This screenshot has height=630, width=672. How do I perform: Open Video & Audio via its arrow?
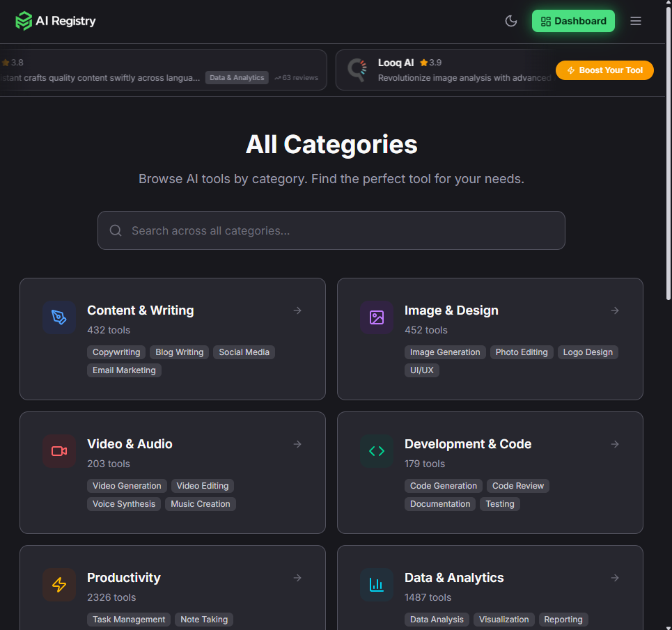(x=297, y=444)
